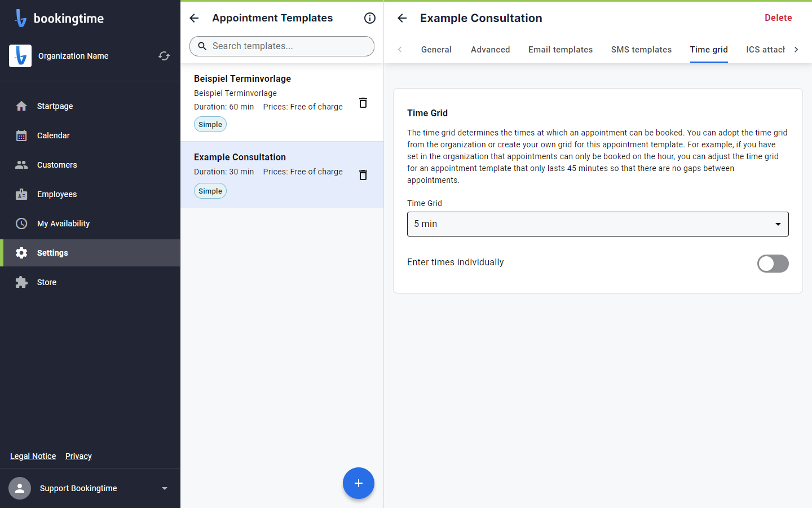The height and width of the screenshot is (508, 812).
Task: Open the SMS templates tab
Action: pyautogui.click(x=642, y=50)
